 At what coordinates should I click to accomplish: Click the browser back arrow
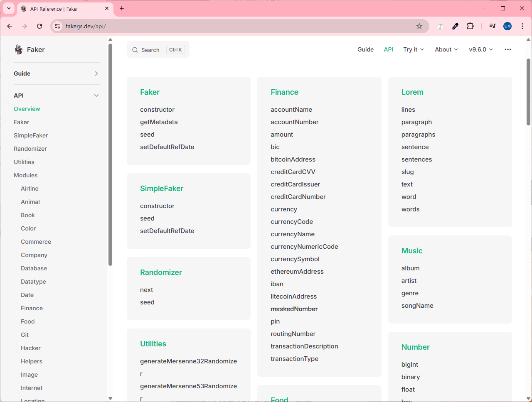tap(10, 26)
